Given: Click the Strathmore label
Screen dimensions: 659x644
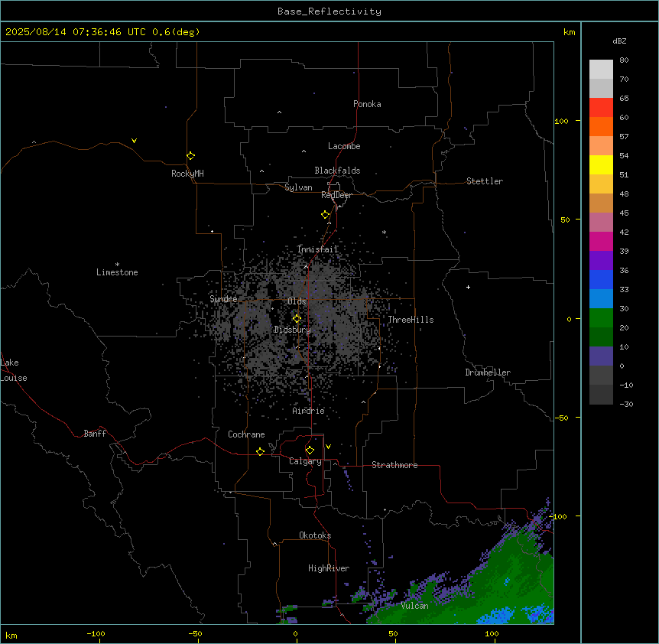Looking at the screenshot, I should (394, 465).
